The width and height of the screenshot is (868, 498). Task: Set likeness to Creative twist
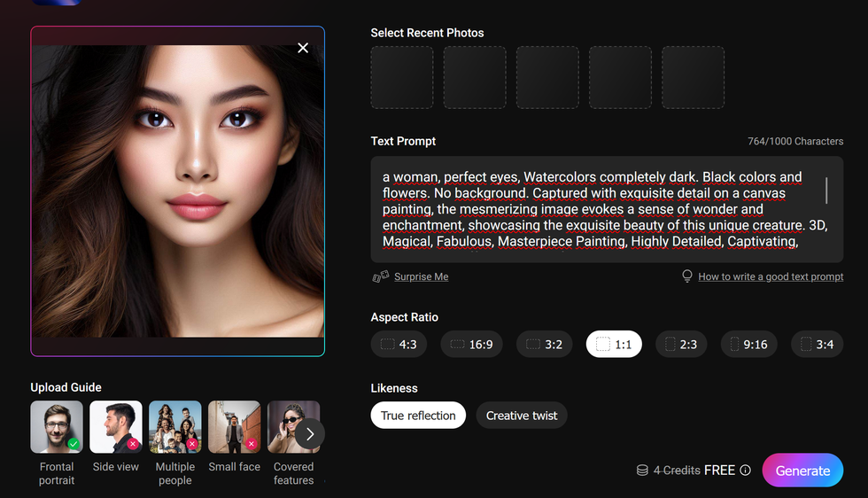(x=522, y=416)
